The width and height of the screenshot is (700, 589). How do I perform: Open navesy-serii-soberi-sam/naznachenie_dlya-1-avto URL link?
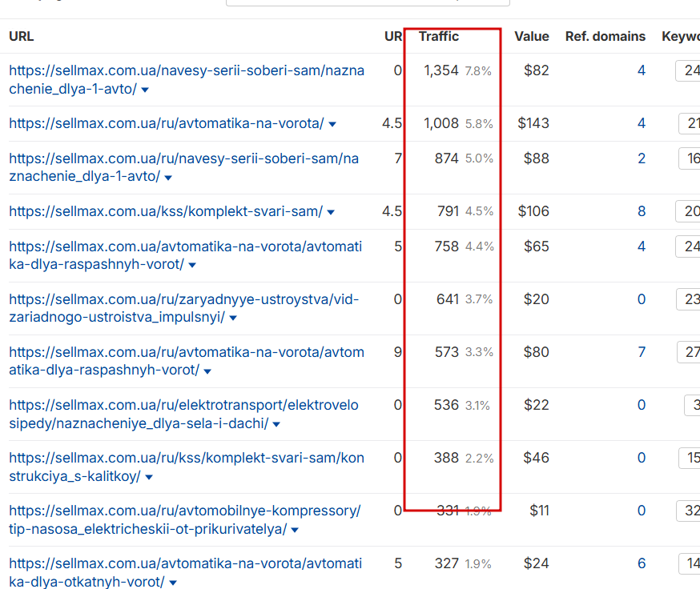tap(187, 79)
